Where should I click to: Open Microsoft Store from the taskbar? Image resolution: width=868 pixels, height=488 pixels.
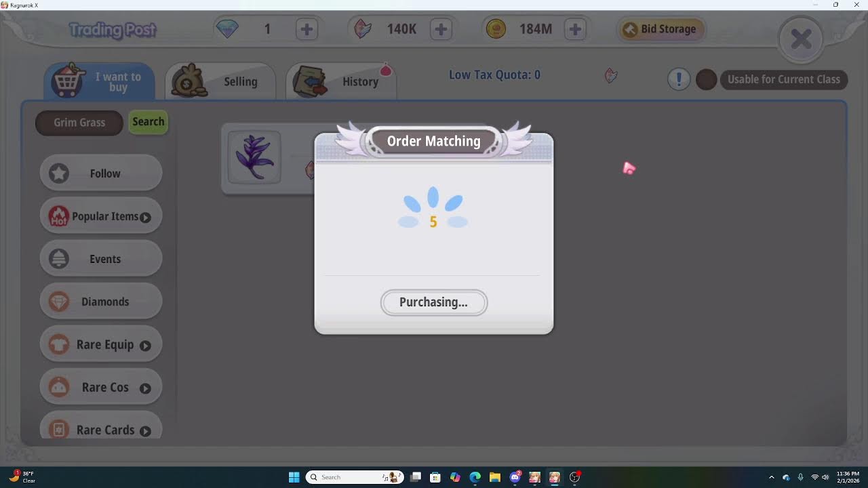click(435, 477)
